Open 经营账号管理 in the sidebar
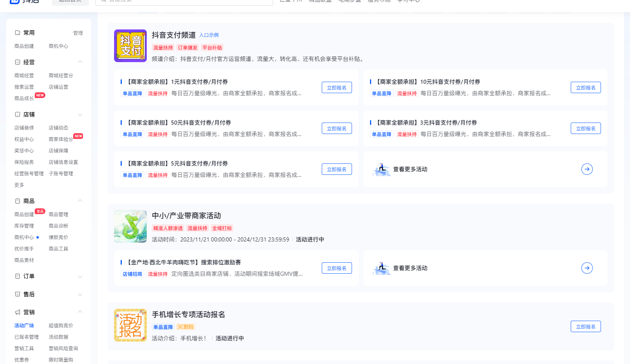The width and height of the screenshot is (630, 364). coord(29,174)
